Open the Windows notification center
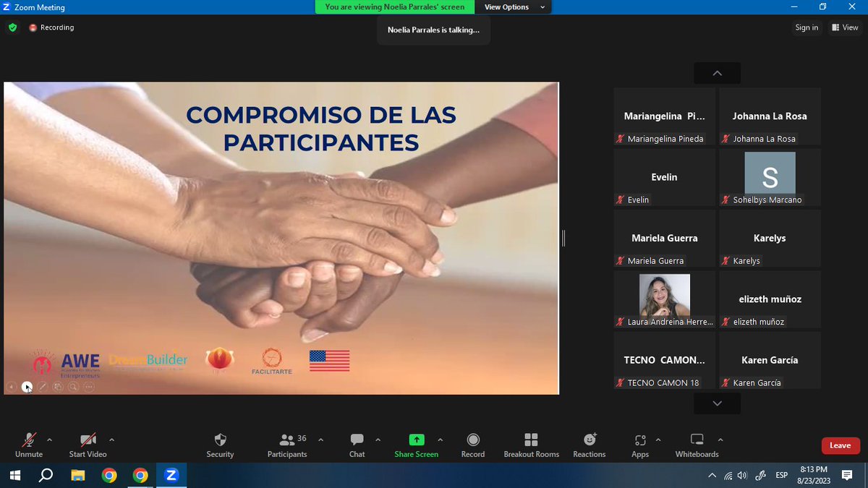The image size is (868, 488). [847, 476]
